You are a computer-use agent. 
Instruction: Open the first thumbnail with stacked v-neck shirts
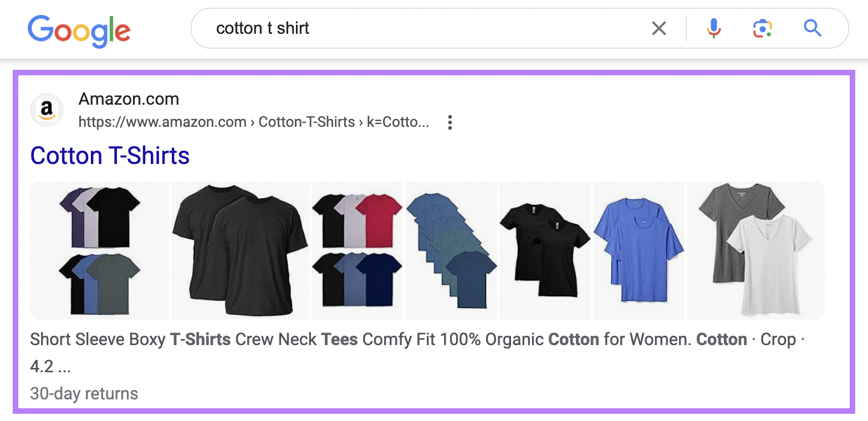[x=100, y=250]
